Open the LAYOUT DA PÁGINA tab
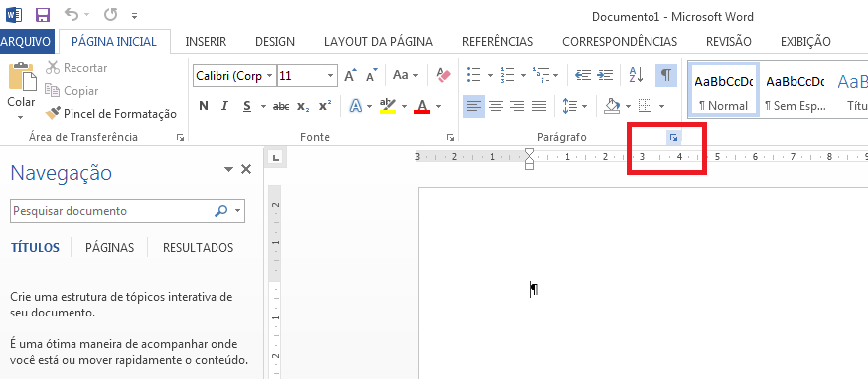Viewport: 868px width, 379px height. click(378, 42)
